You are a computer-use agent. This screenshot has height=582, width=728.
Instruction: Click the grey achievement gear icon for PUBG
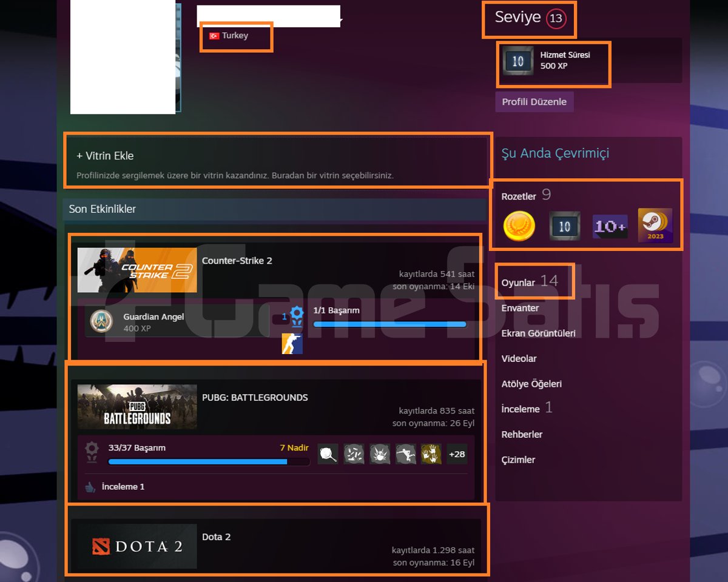tap(92, 452)
